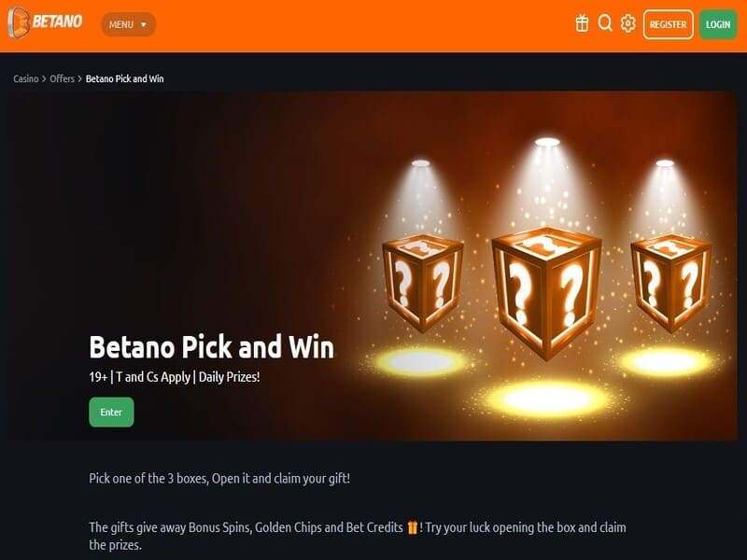Viewport: 747px width, 560px height.
Task: Expand the MENU dropdown
Action: pos(128,24)
